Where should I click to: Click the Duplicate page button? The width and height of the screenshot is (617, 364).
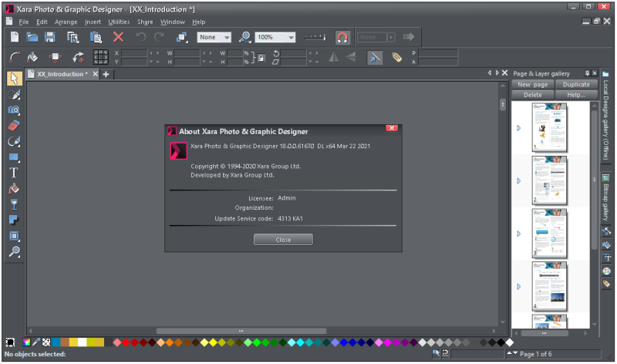point(576,84)
